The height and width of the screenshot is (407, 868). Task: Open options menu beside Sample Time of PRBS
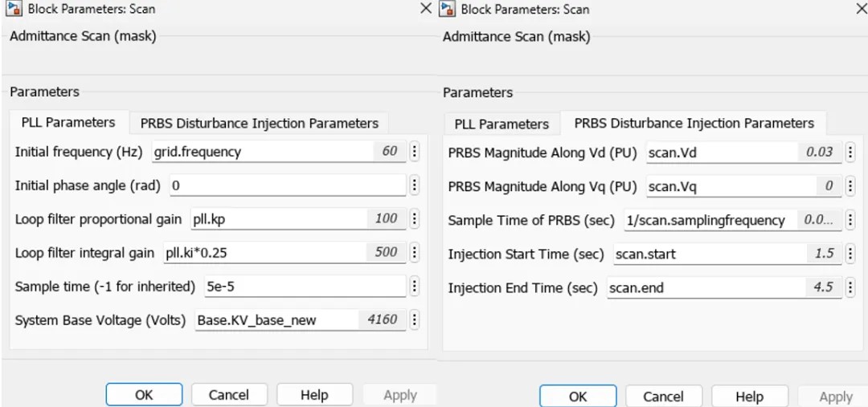(x=848, y=220)
